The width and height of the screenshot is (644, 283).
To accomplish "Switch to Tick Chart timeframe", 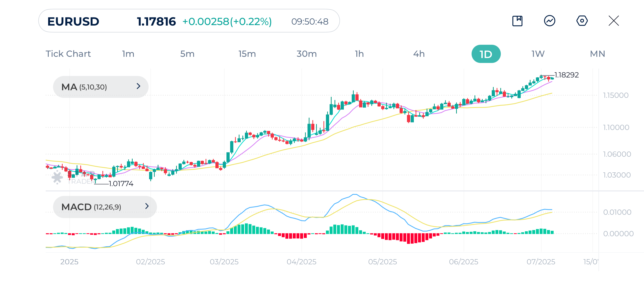I will tap(68, 54).
